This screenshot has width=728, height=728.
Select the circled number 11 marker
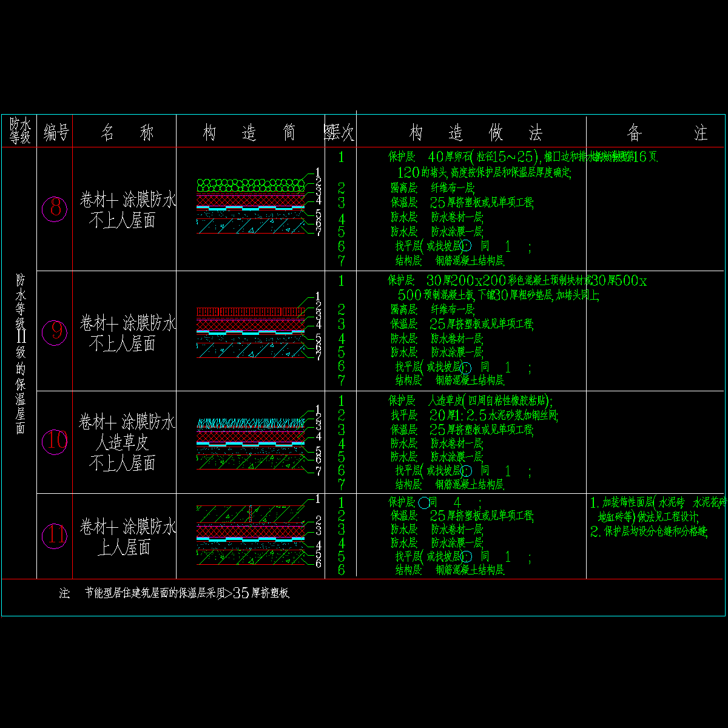[x=55, y=536]
